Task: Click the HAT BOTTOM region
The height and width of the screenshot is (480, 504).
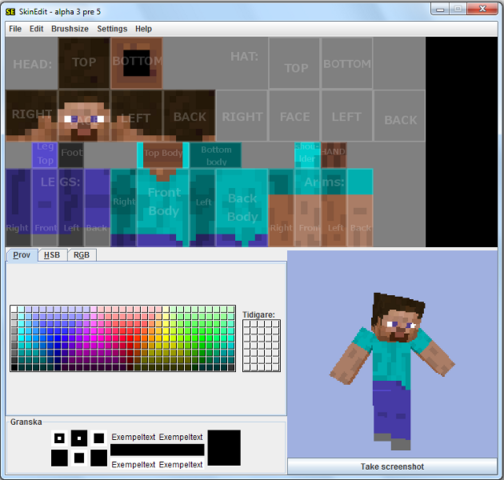Action: (347, 63)
